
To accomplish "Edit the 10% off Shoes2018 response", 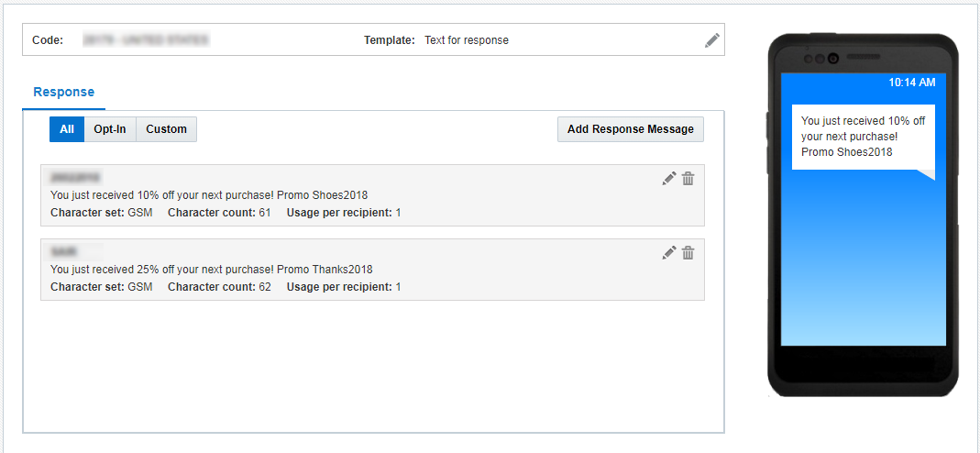I will click(669, 179).
